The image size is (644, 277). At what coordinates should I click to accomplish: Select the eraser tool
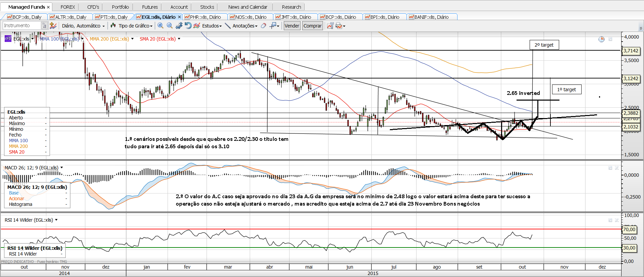264,25
